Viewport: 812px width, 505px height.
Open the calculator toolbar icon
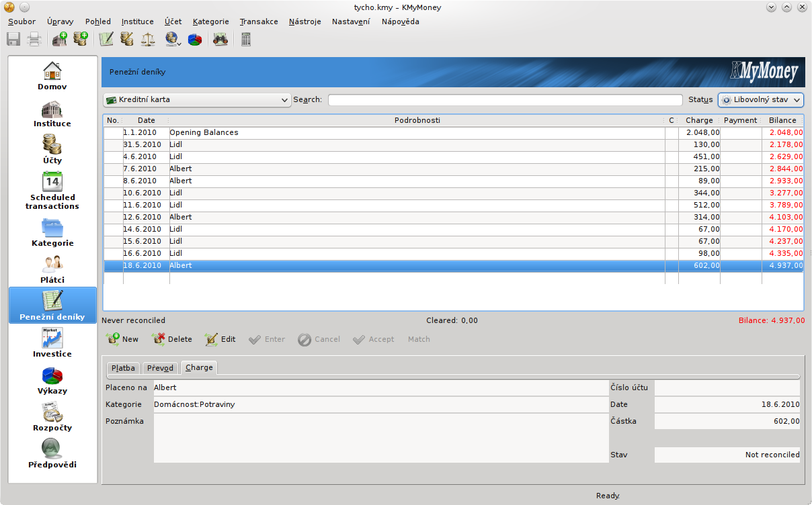246,40
